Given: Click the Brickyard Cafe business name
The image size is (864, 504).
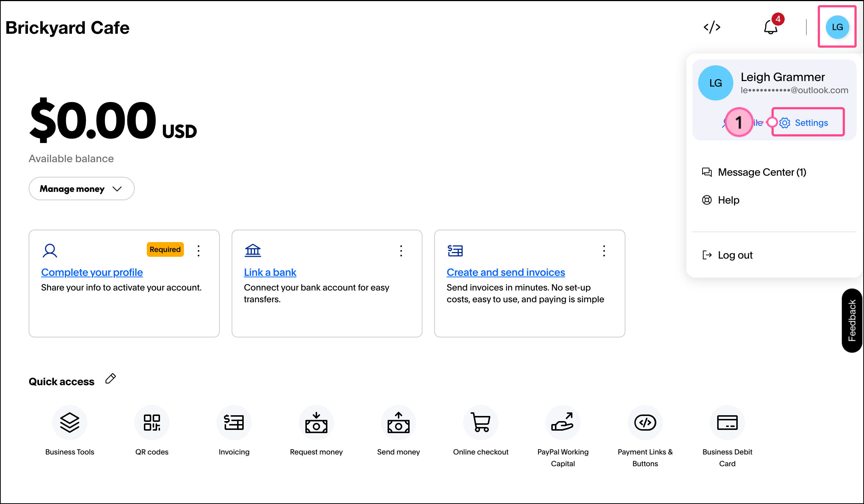Looking at the screenshot, I should point(68,28).
